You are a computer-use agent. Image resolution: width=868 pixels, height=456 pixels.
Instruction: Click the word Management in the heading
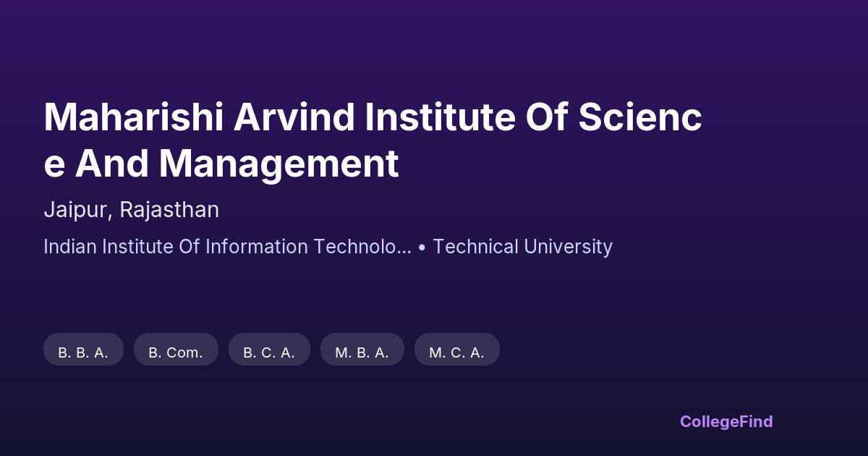[278, 164]
